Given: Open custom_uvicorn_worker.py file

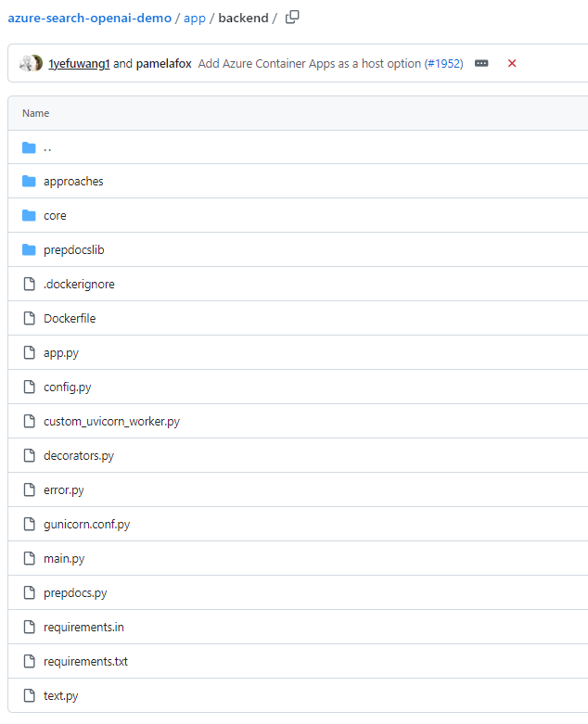Looking at the screenshot, I should [112, 422].
